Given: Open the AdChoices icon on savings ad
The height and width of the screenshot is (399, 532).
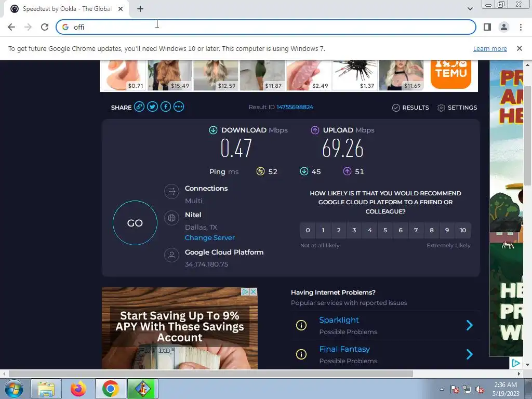Looking at the screenshot, I should coord(245,292).
